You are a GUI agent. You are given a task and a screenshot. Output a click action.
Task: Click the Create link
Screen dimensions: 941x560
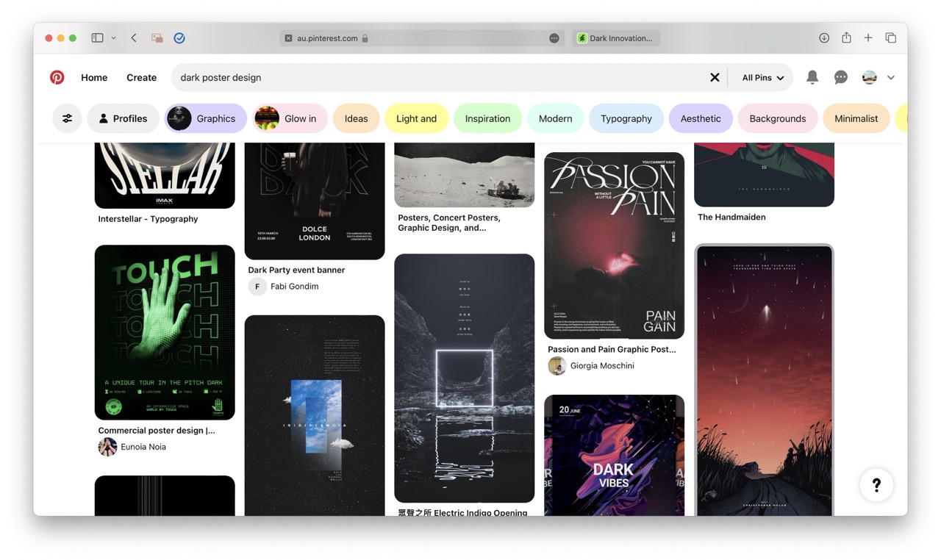(141, 77)
